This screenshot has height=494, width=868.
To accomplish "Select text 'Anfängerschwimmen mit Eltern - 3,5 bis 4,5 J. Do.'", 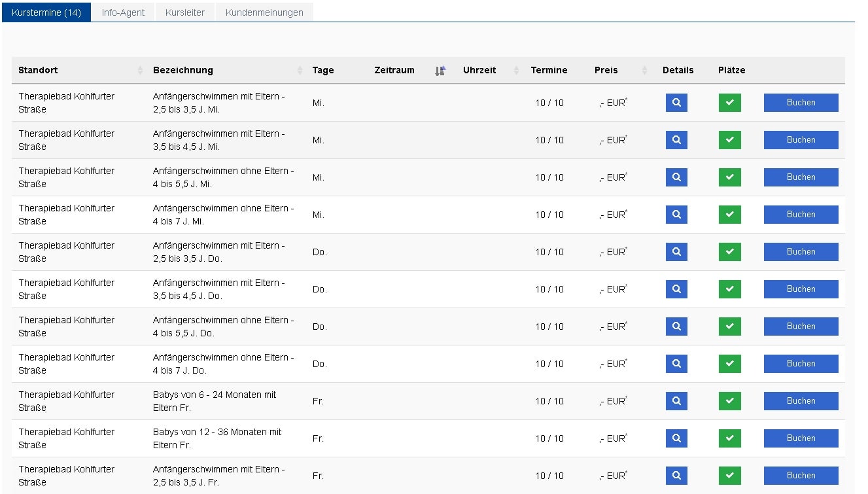I will tap(219, 289).
